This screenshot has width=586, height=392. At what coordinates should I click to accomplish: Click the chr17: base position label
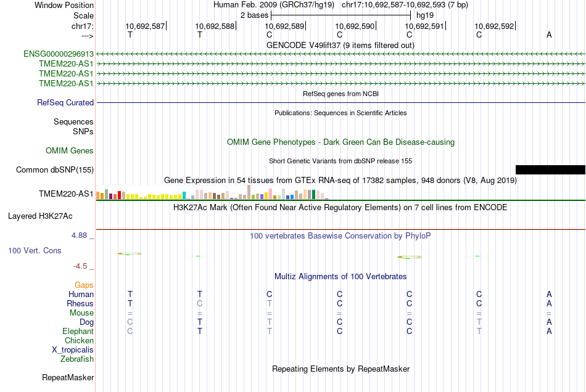click(83, 26)
